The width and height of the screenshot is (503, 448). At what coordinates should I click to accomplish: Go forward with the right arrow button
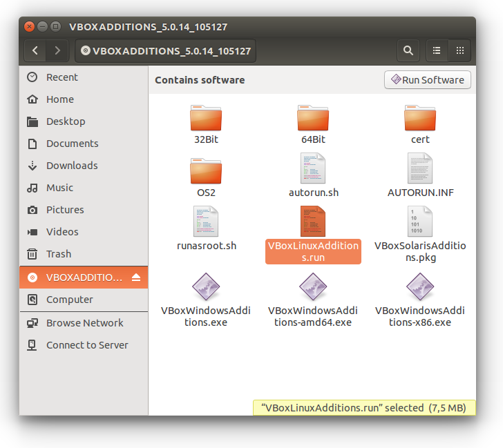(x=57, y=50)
